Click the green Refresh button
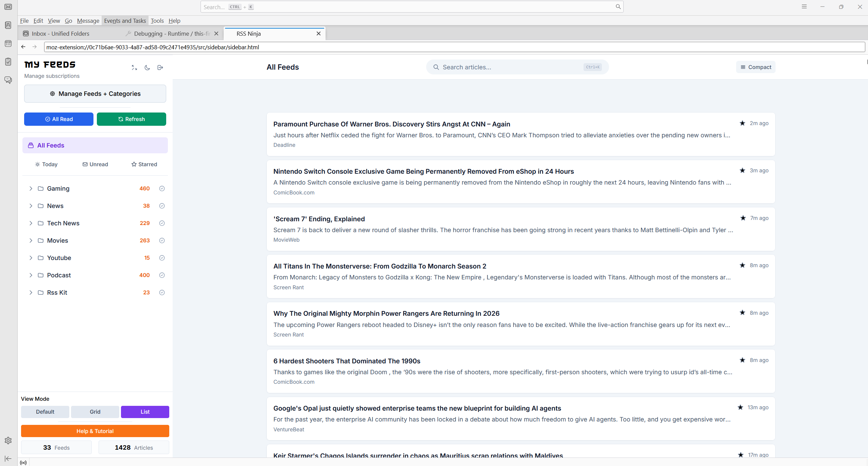 pos(131,119)
